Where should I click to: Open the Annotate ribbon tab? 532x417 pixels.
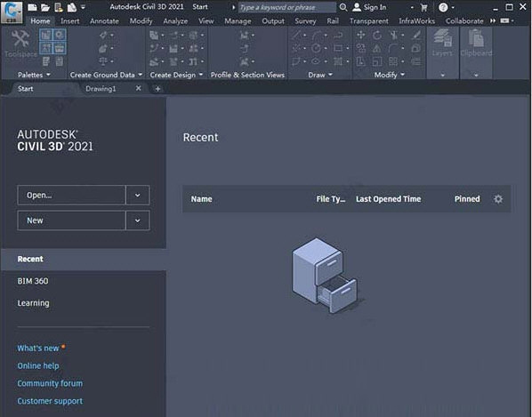click(104, 21)
